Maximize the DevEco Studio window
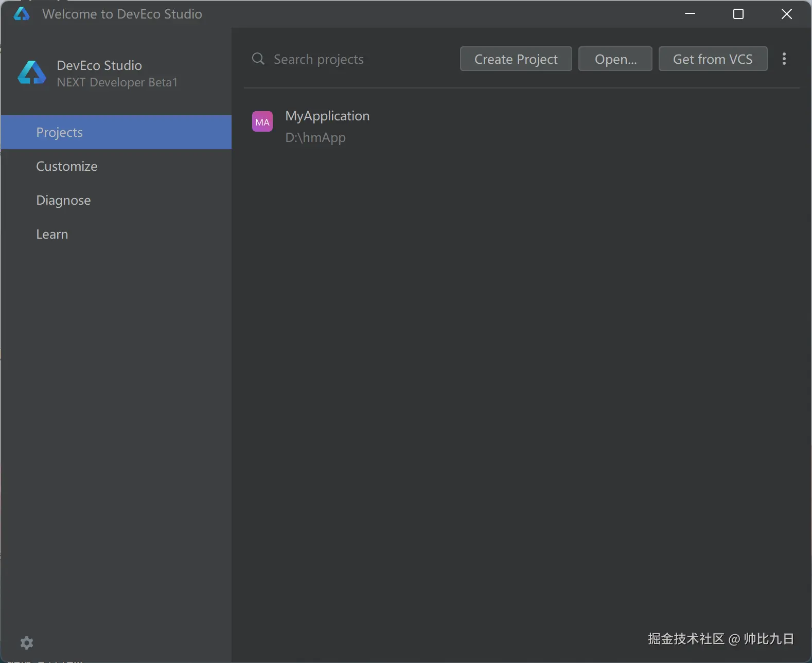This screenshot has height=663, width=812. pyautogui.click(x=738, y=14)
